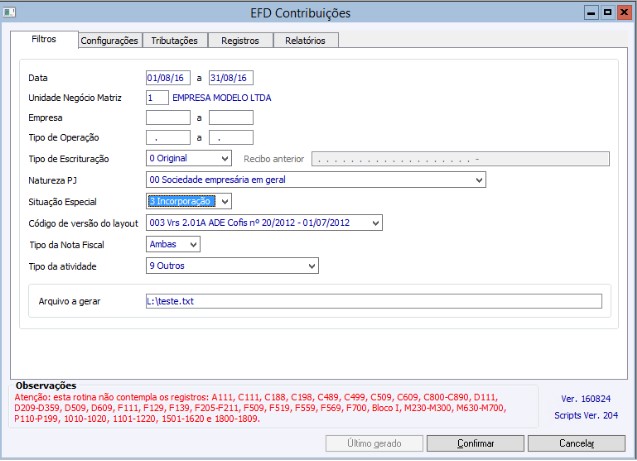The width and height of the screenshot is (637, 461).
Task: Expand Código de versão do layout dropdown
Action: [x=375, y=223]
